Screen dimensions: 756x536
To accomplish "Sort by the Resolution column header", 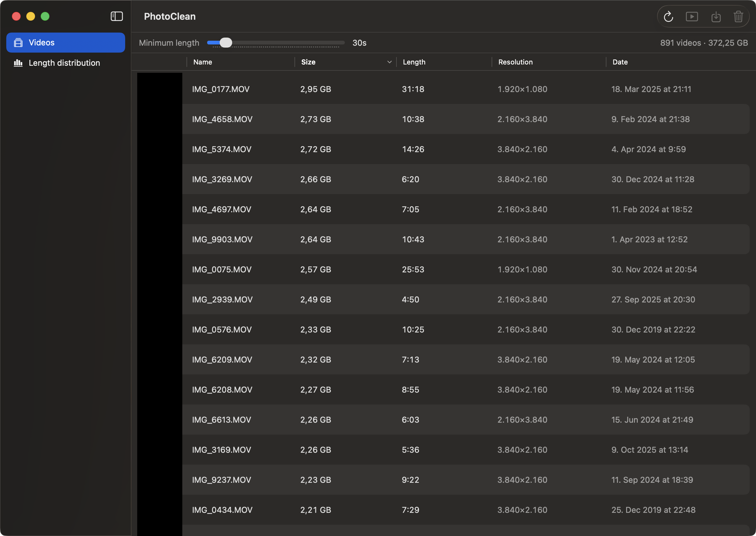I will [x=516, y=62].
